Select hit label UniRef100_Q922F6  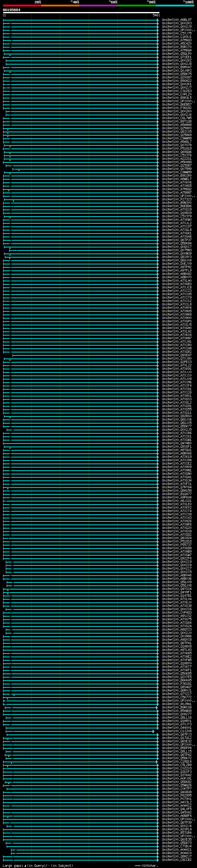click(x=176, y=558)
